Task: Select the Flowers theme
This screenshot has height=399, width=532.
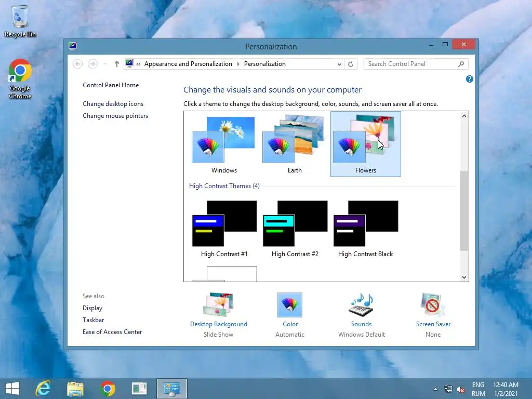Action: (x=365, y=144)
